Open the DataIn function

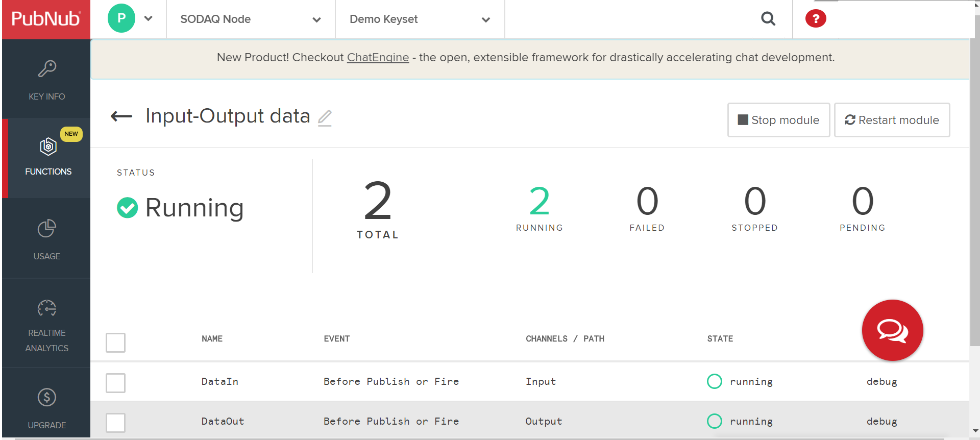[219, 381]
